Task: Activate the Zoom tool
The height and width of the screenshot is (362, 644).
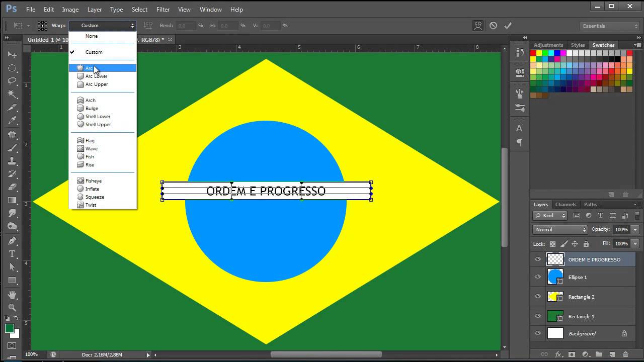Action: (12, 307)
